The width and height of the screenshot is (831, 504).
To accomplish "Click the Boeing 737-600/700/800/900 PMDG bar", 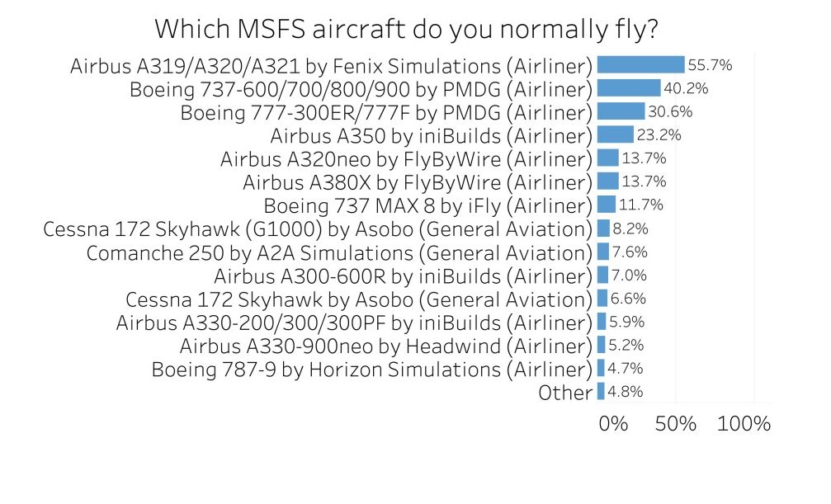I will [628, 88].
